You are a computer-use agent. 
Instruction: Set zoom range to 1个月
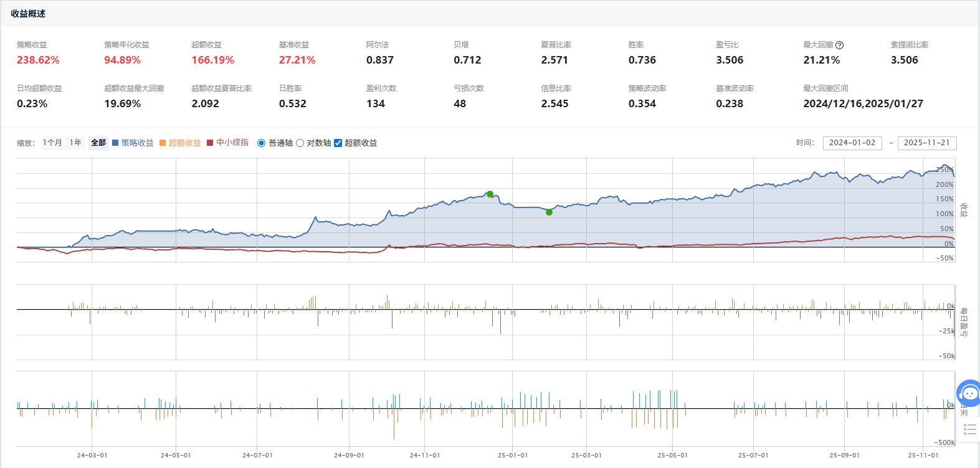[x=52, y=143]
